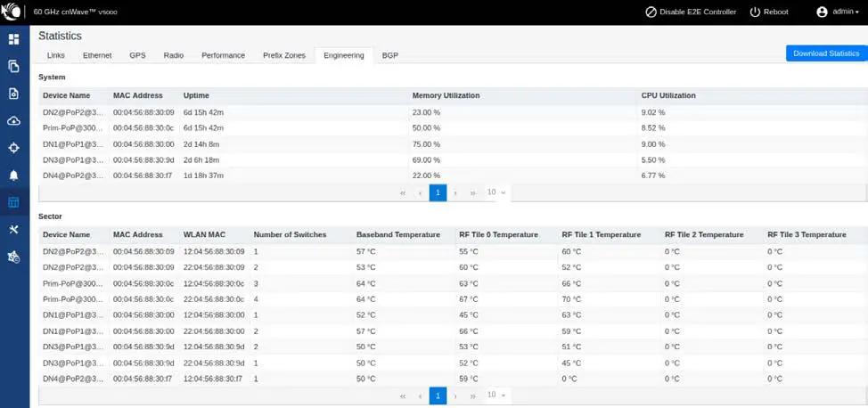The image size is (868, 408).
Task: Go to previous page in Sector table pagination
Action: [420, 396]
